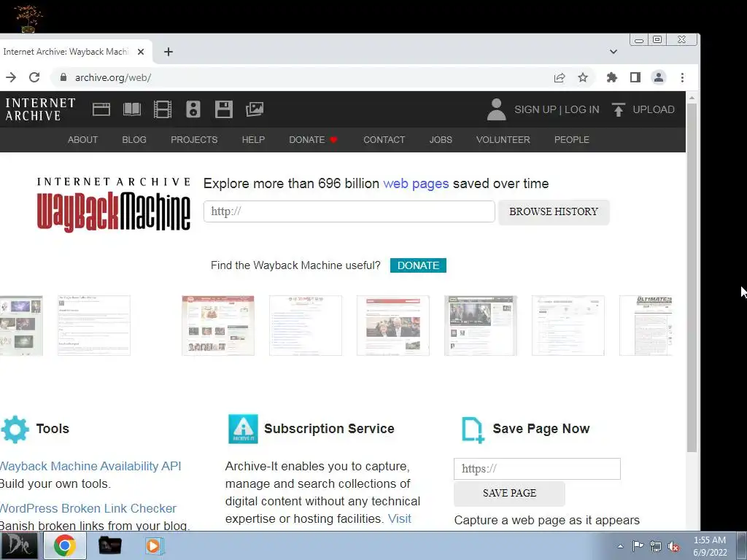This screenshot has height=560, width=747.
Task: Open the Chrome three-dot menu
Action: pos(682,77)
